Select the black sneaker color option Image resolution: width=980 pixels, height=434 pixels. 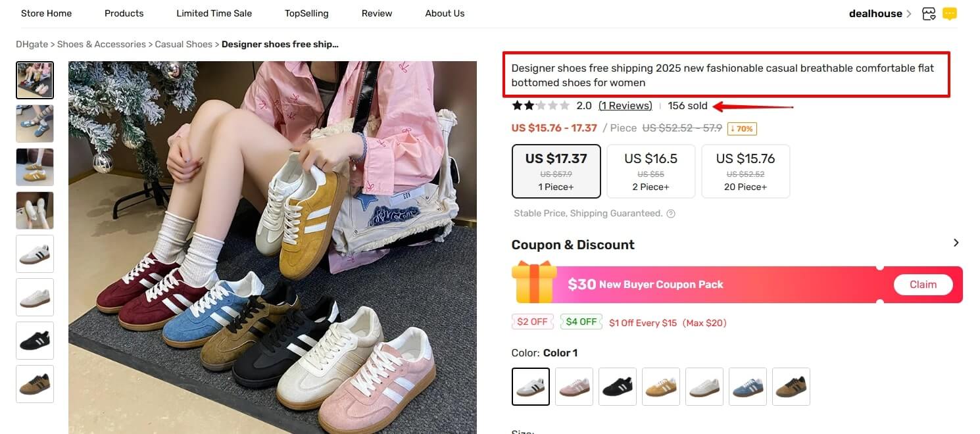(617, 387)
